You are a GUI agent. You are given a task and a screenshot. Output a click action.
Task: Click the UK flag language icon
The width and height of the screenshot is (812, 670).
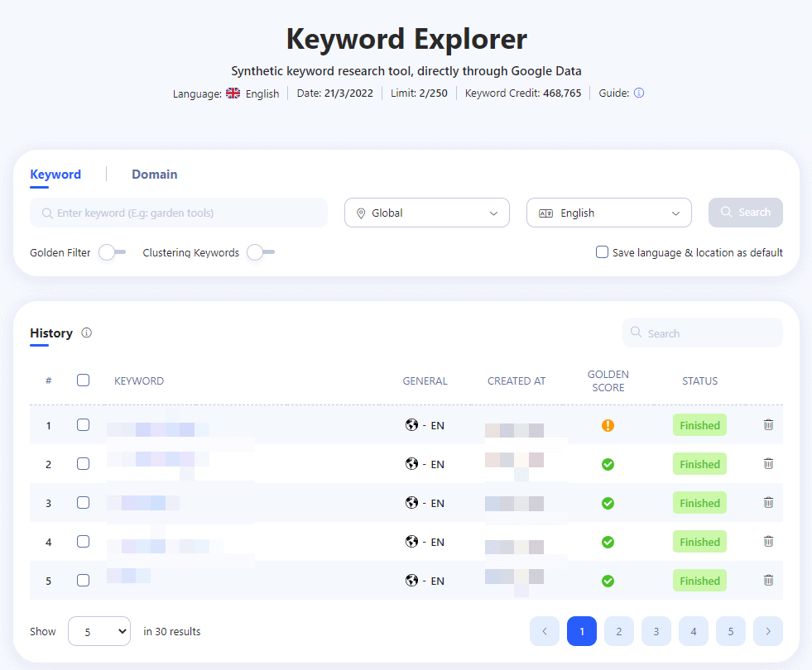click(x=233, y=93)
